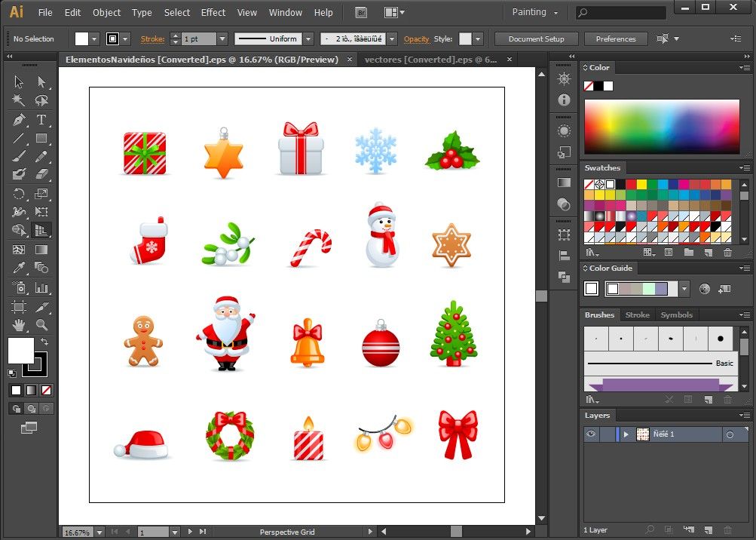Open the Uniform stroke profile dropdown

(308, 39)
